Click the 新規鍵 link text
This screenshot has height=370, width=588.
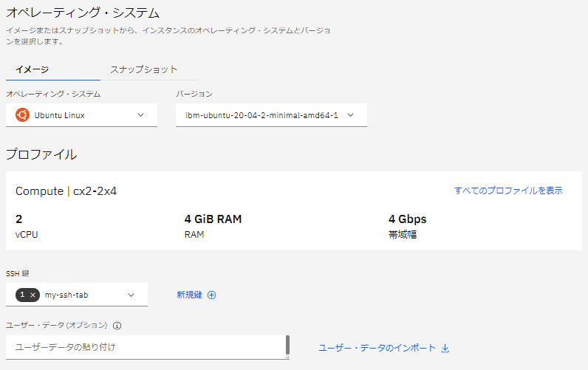point(189,295)
